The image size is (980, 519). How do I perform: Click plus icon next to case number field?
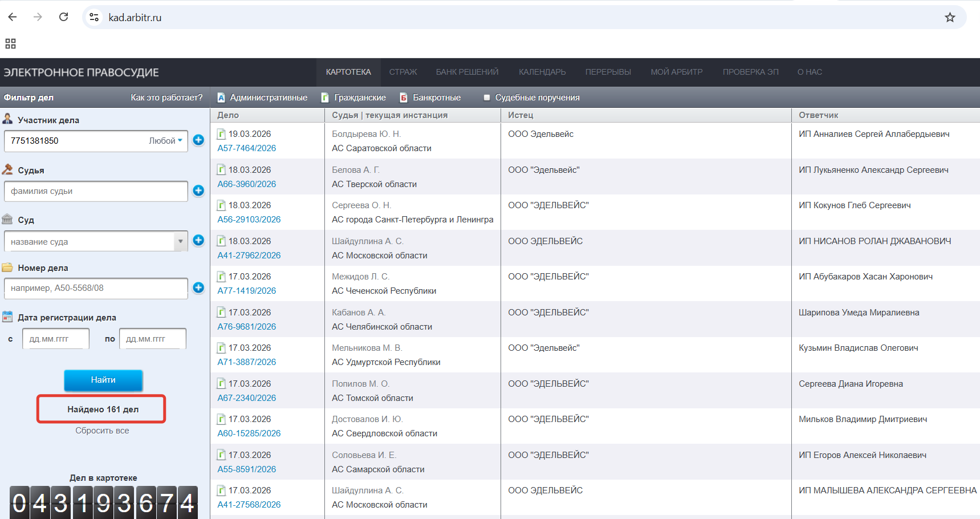pyautogui.click(x=198, y=288)
